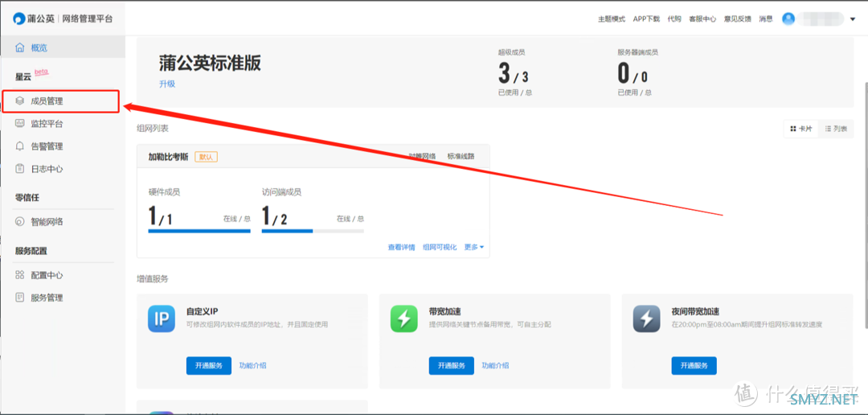Click 功能介绍 for 自定义IP
The width and height of the screenshot is (868, 415).
pyautogui.click(x=253, y=366)
